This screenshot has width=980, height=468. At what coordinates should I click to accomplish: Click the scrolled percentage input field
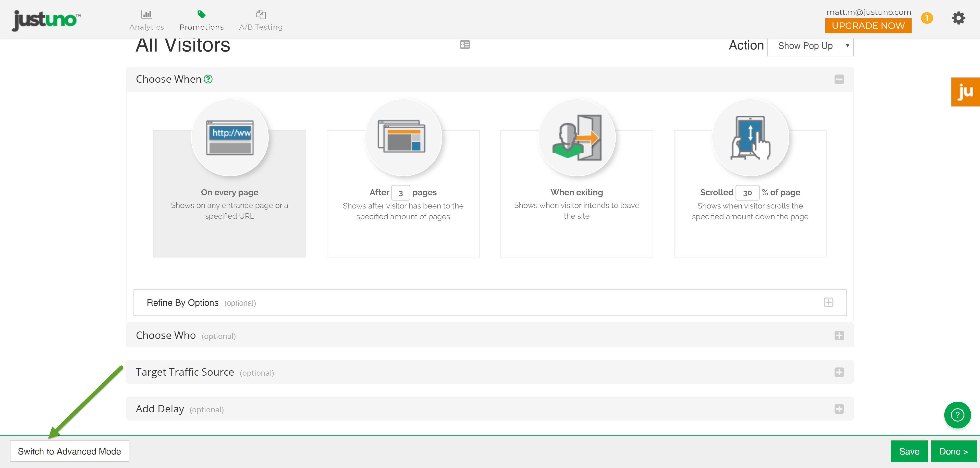pyautogui.click(x=747, y=193)
